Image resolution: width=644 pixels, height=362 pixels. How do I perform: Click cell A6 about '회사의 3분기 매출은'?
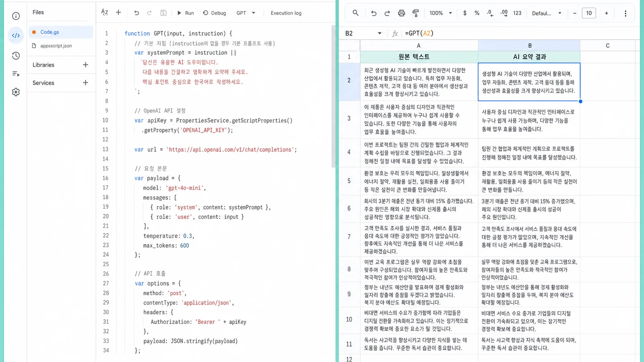point(419,209)
